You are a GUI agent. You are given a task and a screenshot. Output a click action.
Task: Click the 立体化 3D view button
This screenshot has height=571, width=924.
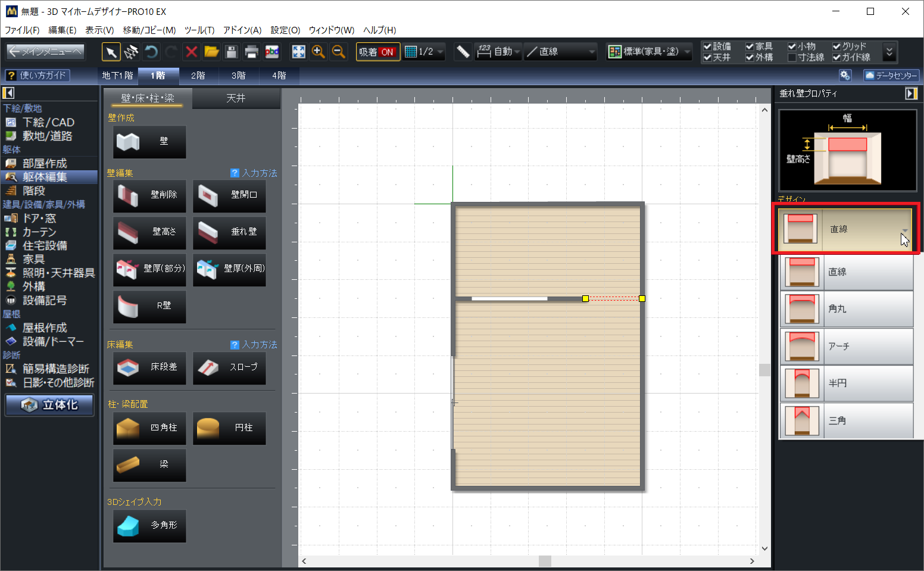(50, 405)
